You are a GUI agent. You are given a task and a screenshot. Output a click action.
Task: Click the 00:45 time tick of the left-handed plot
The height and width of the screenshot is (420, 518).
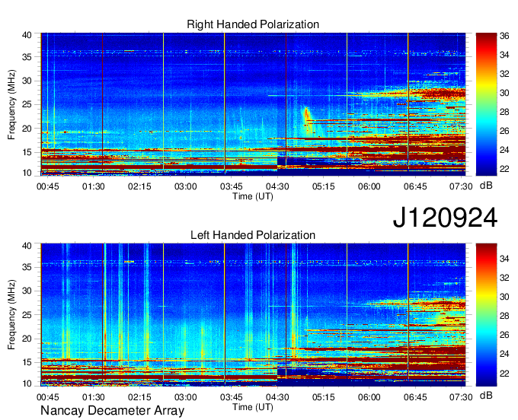(x=47, y=397)
